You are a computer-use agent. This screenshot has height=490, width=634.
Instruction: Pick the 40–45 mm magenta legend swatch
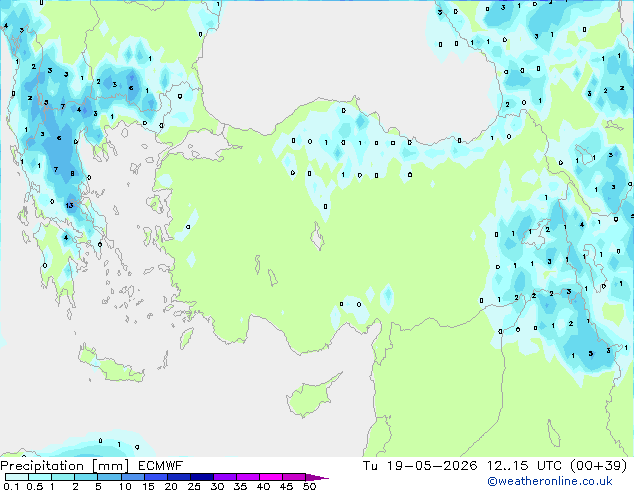[271, 477]
